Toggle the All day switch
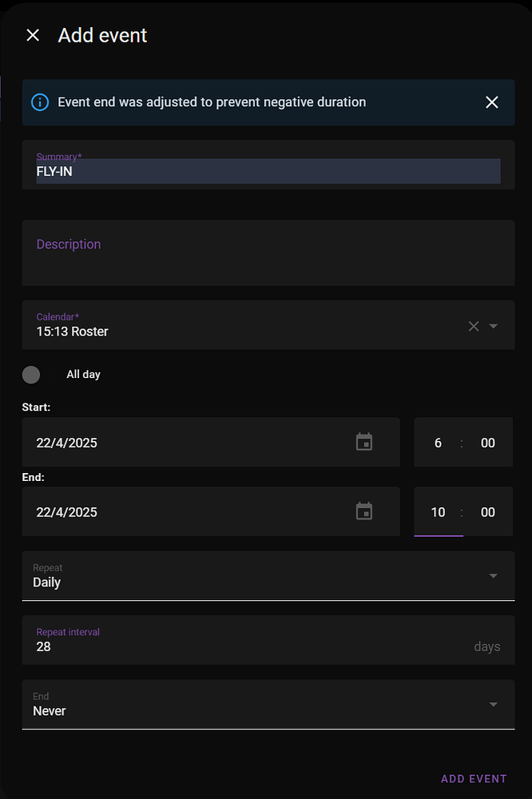Viewport: 532px width, 799px height. pyautogui.click(x=32, y=374)
